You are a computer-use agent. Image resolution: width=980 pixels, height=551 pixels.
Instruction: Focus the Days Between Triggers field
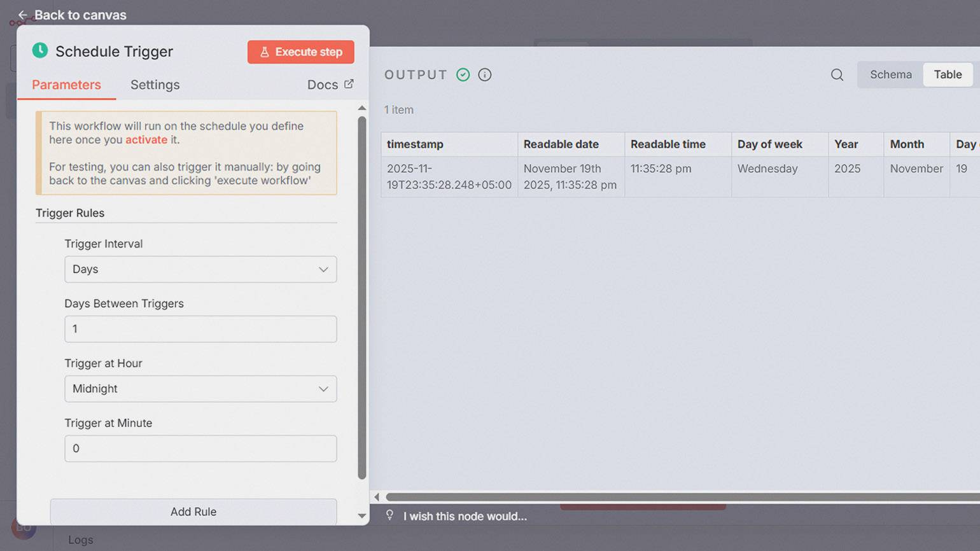click(x=200, y=329)
